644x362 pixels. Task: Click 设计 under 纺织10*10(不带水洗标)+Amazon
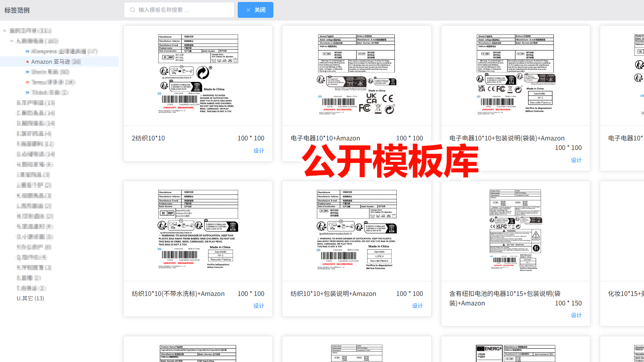259,306
